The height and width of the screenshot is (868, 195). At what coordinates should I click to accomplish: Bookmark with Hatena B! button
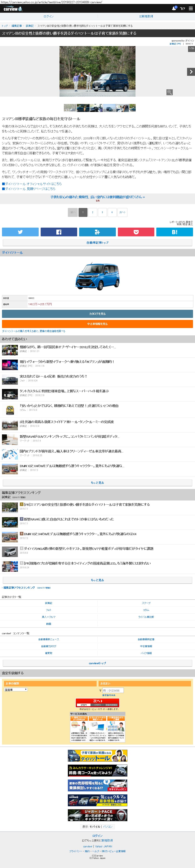174,232
